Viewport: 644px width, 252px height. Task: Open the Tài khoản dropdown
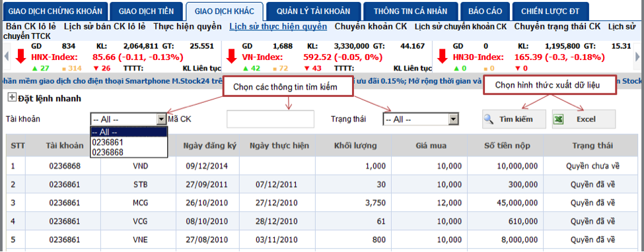pyautogui.click(x=128, y=119)
